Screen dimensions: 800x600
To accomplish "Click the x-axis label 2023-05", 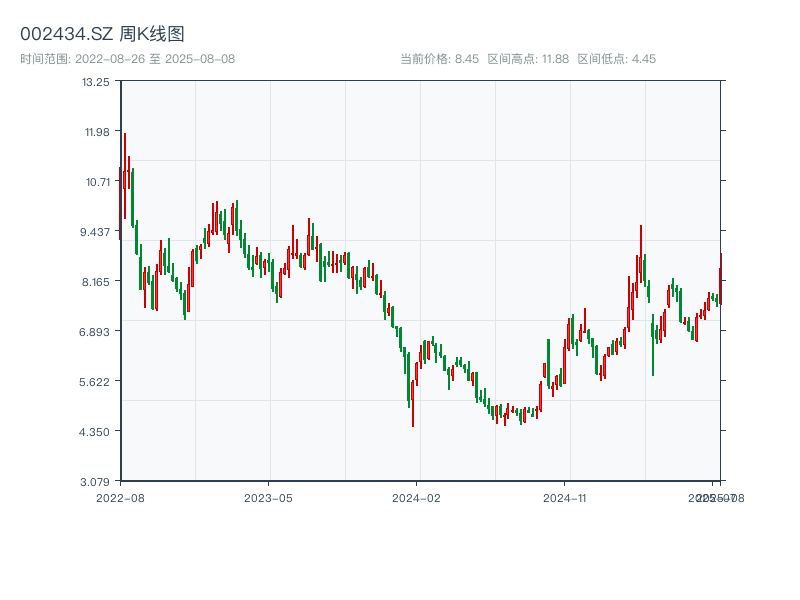I will coord(268,498).
